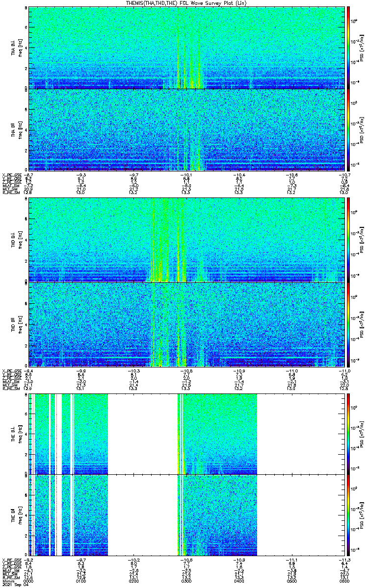Click the THA B-parallel panel color bar
Screen dimensions: 368x588
348,130
